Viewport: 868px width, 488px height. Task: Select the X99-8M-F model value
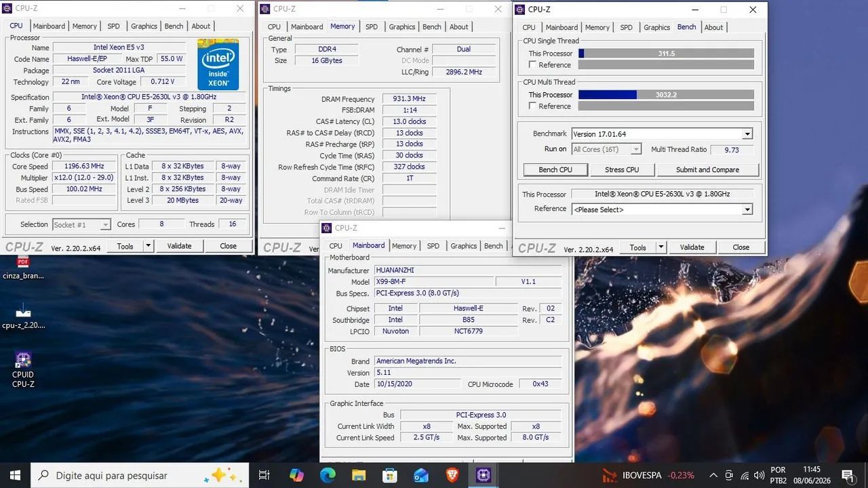(433, 282)
